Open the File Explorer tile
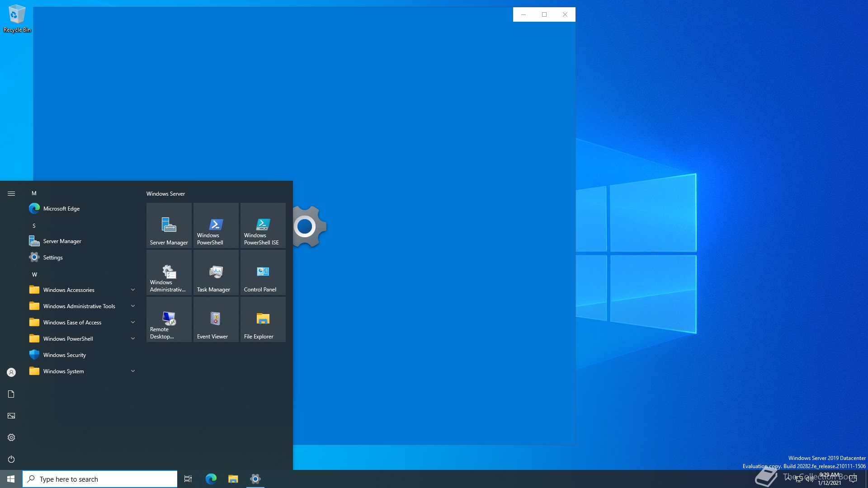The image size is (868, 488). click(263, 319)
